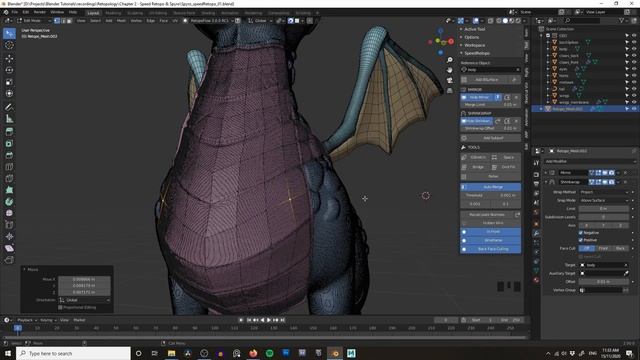Image resolution: width=640 pixels, height=360 pixels.
Task: Click the viewport zoom magnifier icon
Action: click(x=449, y=60)
